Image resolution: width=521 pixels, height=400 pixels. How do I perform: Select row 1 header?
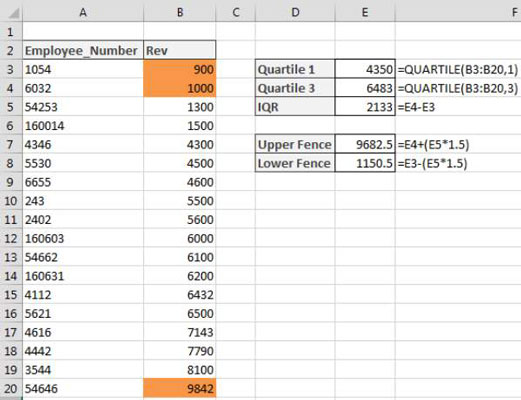click(x=11, y=32)
